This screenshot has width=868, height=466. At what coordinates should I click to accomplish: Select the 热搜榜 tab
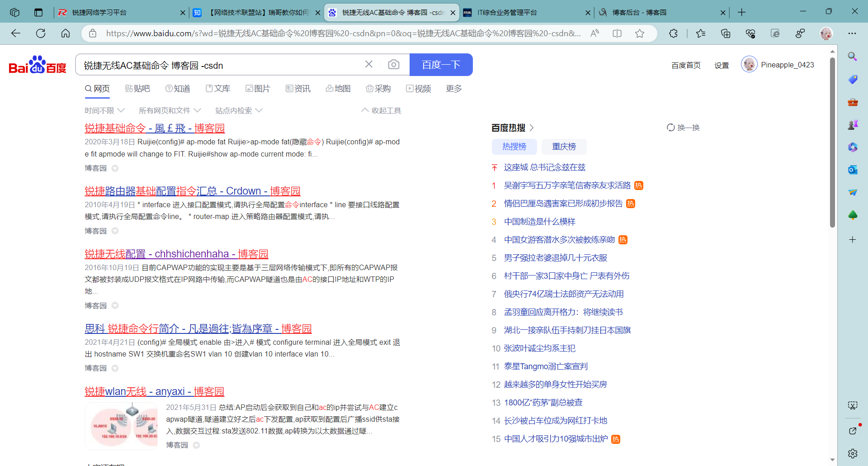514,147
